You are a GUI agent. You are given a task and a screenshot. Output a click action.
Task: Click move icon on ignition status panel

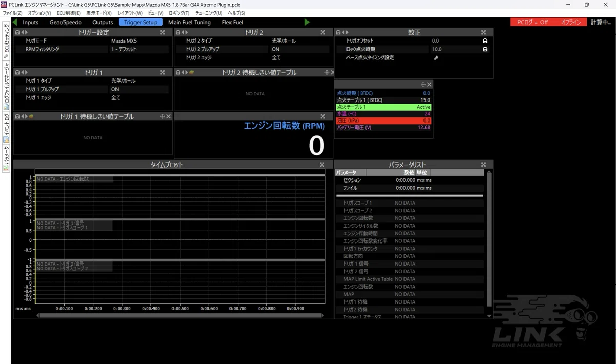pyautogui.click(x=423, y=84)
